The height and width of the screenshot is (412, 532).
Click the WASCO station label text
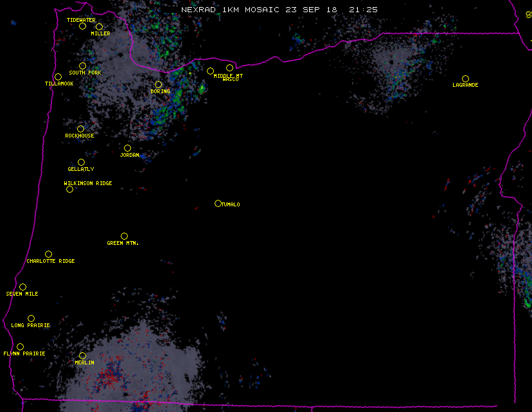230,80
